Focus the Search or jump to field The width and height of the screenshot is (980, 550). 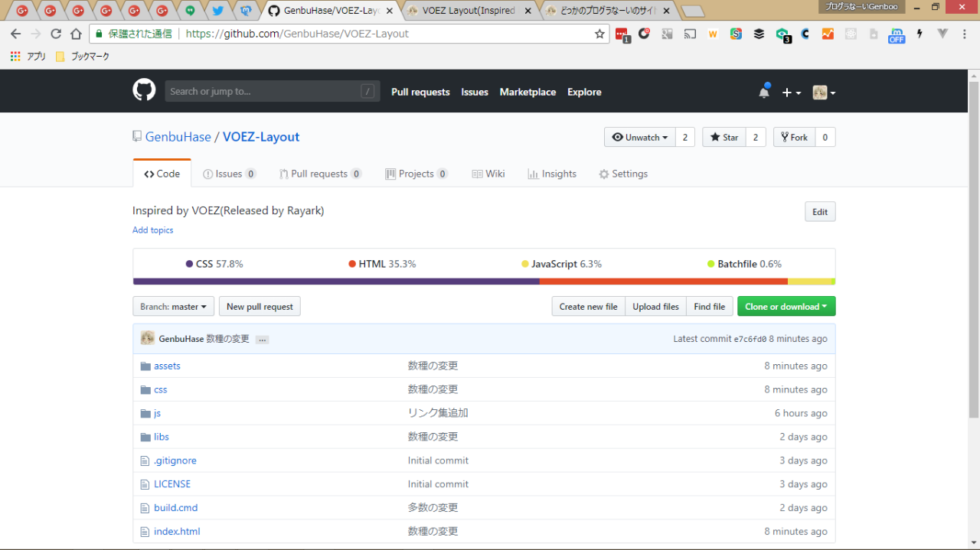(264, 91)
